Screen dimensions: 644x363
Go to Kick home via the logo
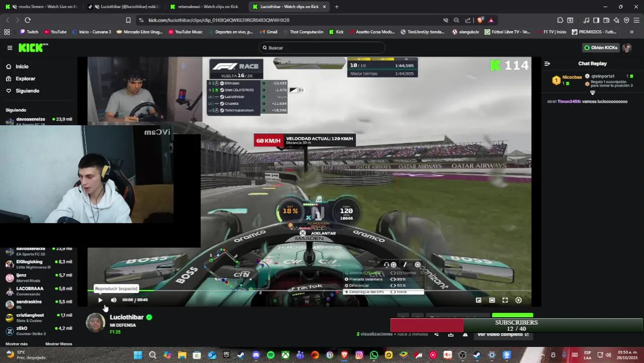(33, 47)
